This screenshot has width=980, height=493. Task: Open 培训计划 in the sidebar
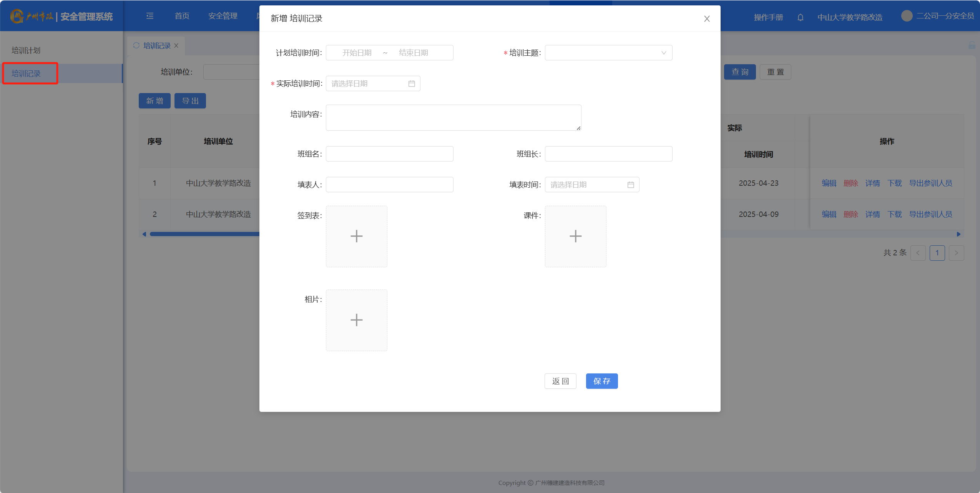pos(26,50)
